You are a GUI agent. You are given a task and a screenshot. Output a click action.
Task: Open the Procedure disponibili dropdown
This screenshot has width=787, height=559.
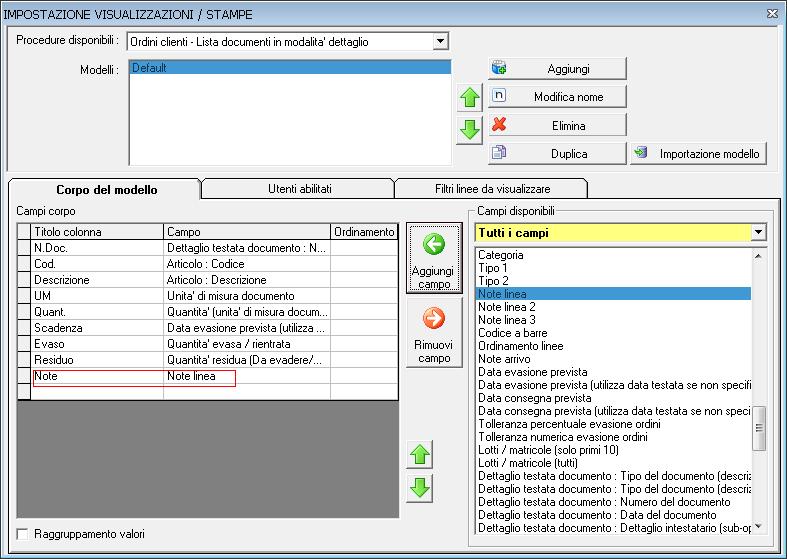tap(440, 42)
